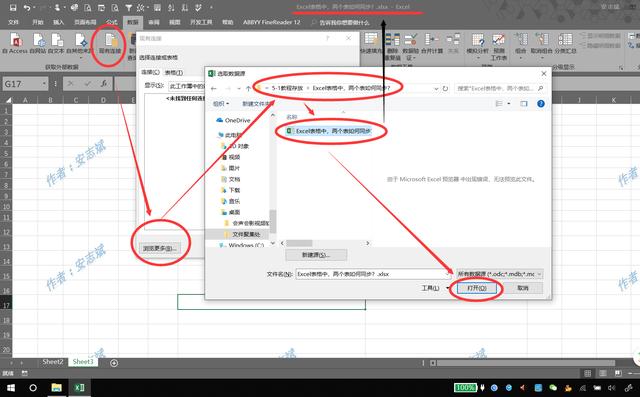Open File Explorer from the taskbar
The image size is (640, 397).
[56, 388]
